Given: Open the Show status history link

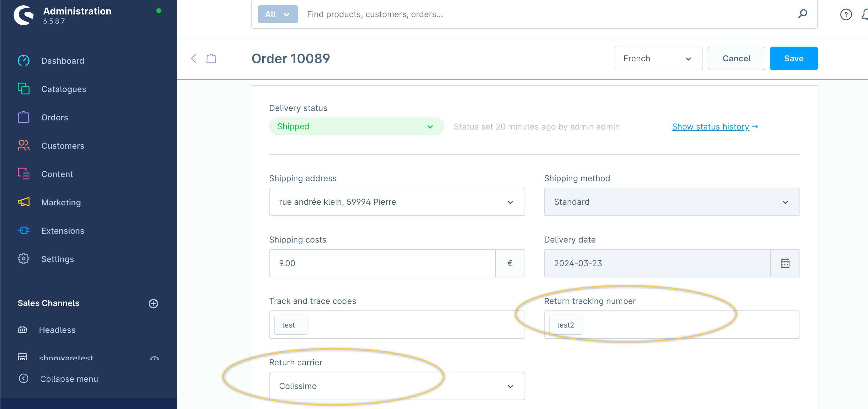Looking at the screenshot, I should pos(710,127).
